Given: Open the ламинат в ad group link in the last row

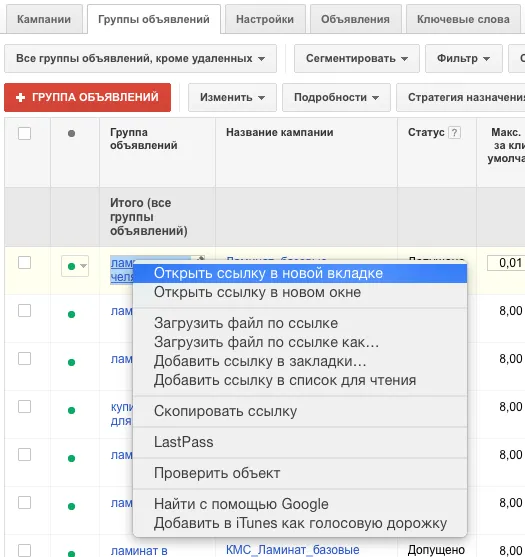Looking at the screenshot, I should 139,551.
